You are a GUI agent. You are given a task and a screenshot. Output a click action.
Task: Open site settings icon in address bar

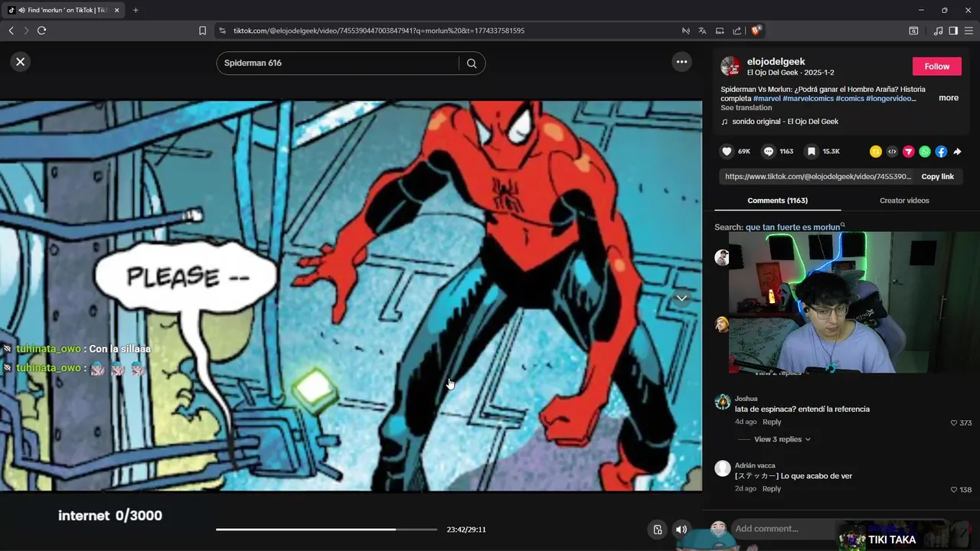(x=222, y=31)
